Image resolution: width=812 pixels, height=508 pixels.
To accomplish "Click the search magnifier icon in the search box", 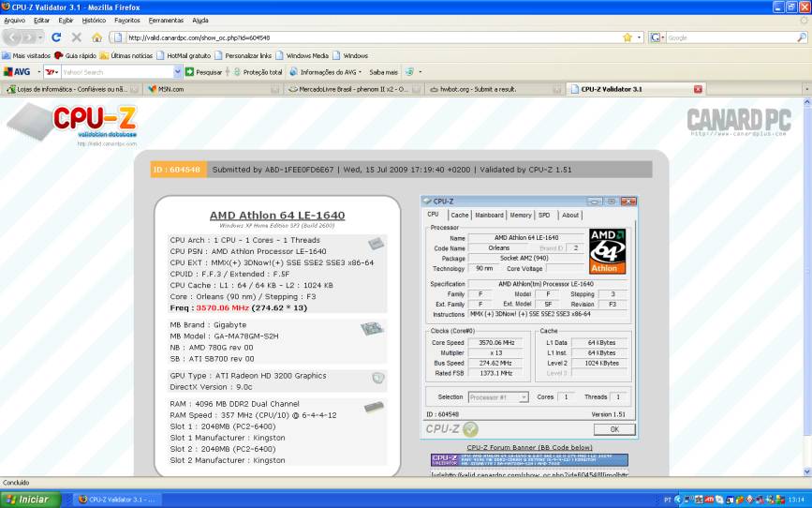I will pyautogui.click(x=801, y=37).
